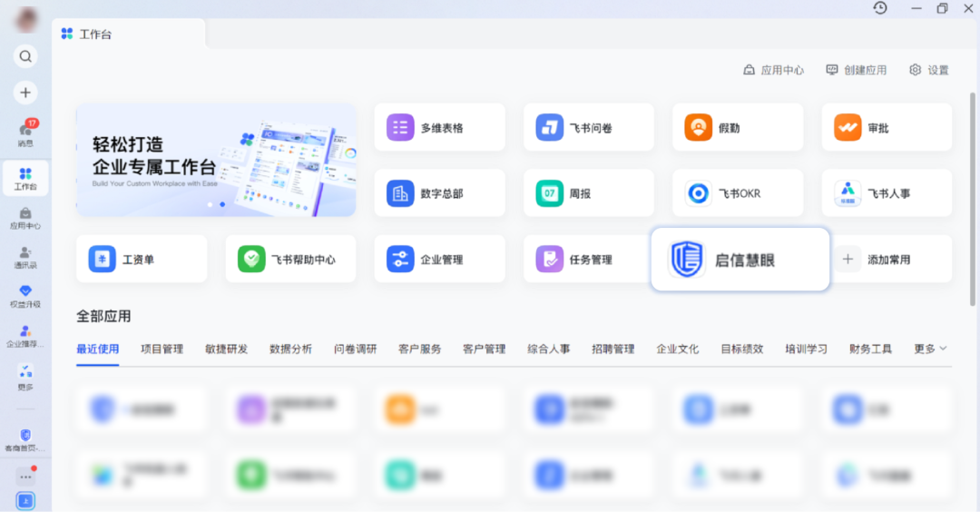Open 企业管理 app

click(x=439, y=259)
